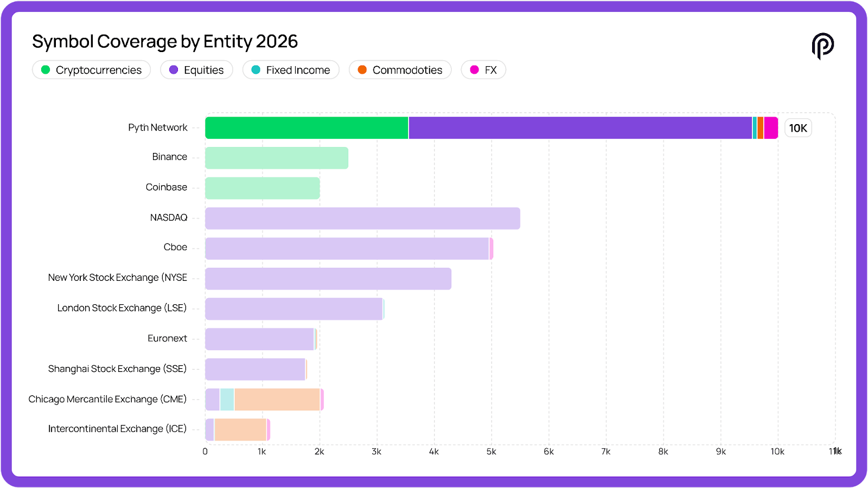868x488 pixels.
Task: Click Intercontinental Exchange commodities segment
Action: point(240,429)
